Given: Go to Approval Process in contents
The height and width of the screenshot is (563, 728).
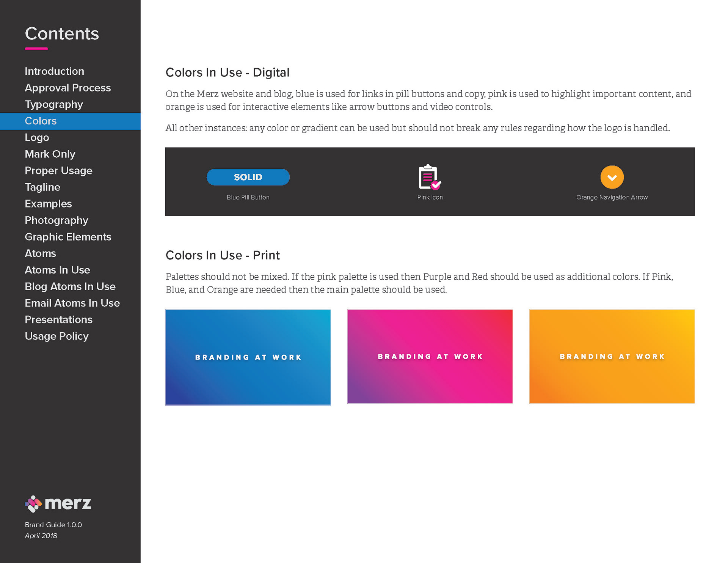Looking at the screenshot, I should click(x=67, y=88).
